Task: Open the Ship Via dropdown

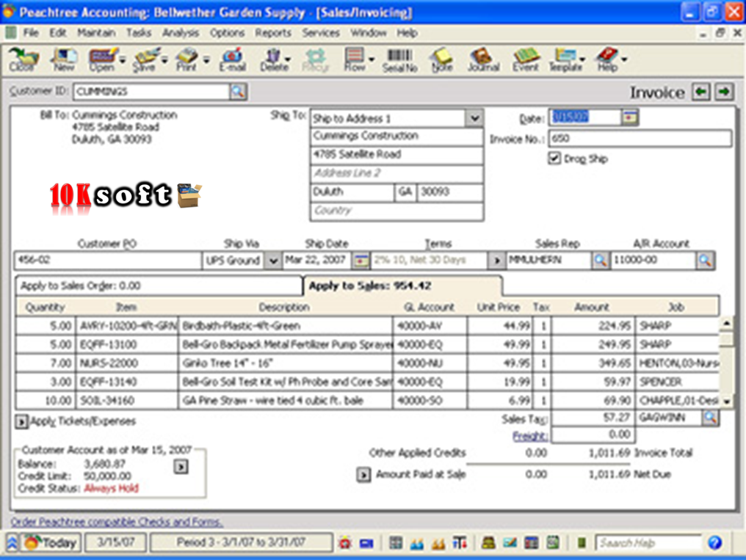Action: tap(272, 261)
